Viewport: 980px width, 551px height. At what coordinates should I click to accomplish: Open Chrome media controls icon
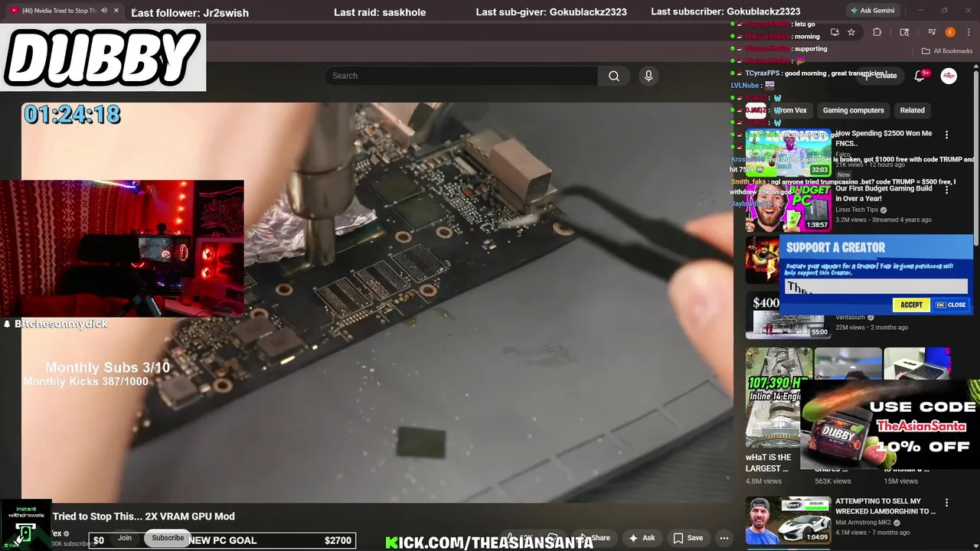(932, 32)
